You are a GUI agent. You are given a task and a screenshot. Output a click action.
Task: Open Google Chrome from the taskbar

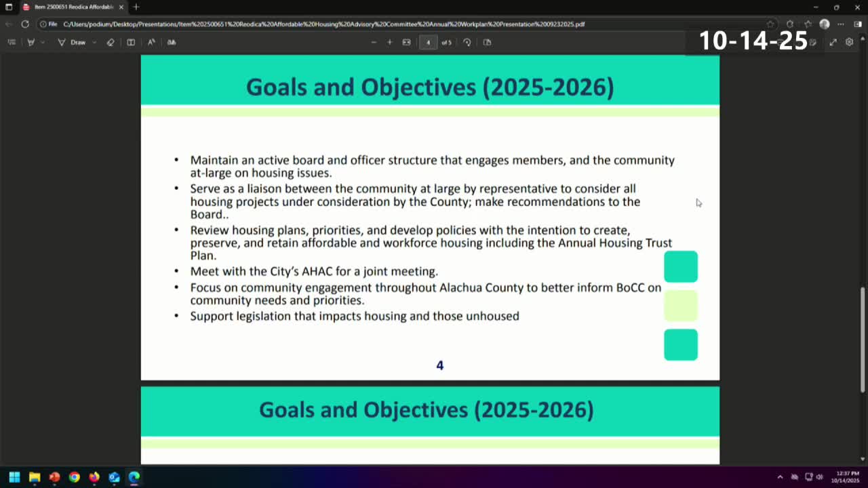(74, 477)
